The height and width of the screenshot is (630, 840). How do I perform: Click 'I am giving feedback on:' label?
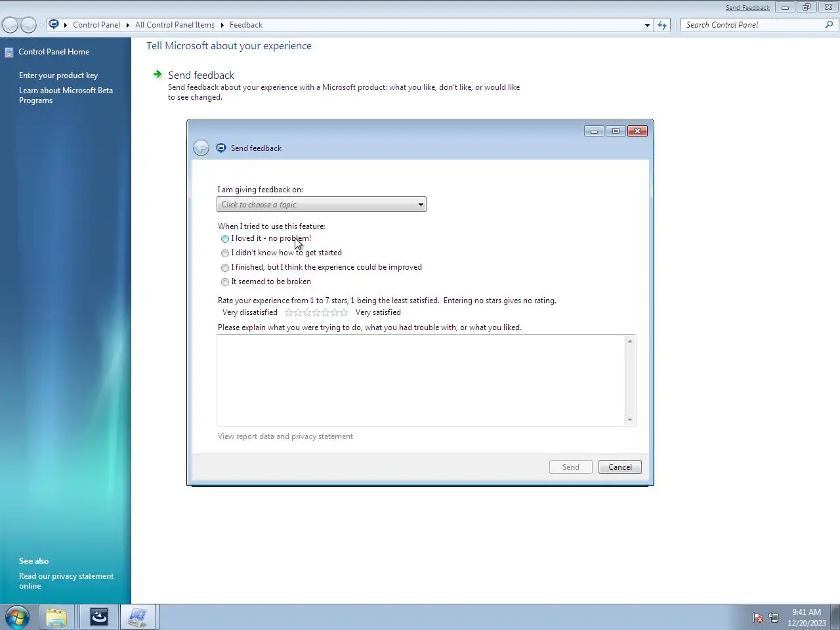[x=261, y=190]
